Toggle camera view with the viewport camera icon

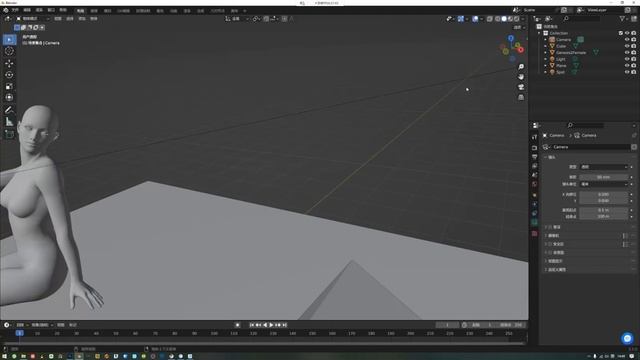point(521,87)
